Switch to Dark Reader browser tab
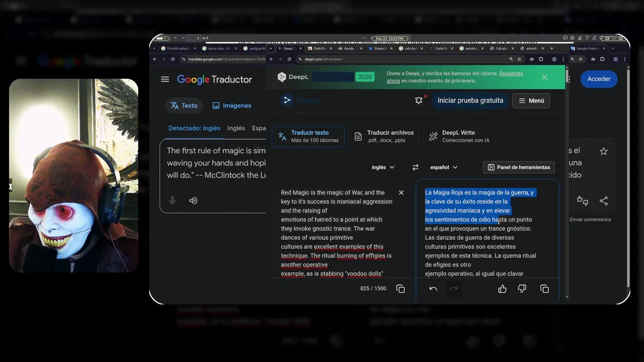 point(320,49)
